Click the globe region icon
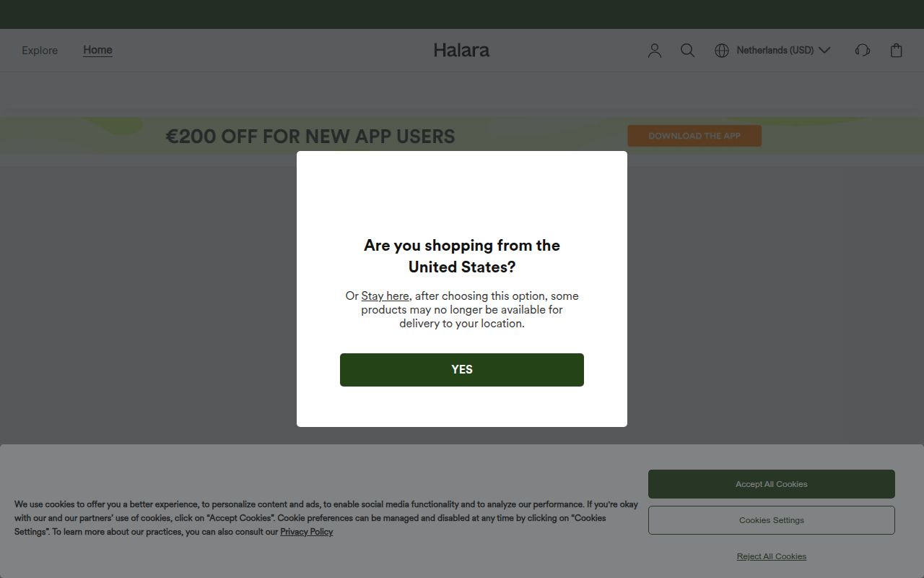This screenshot has height=578, width=924. [x=722, y=51]
